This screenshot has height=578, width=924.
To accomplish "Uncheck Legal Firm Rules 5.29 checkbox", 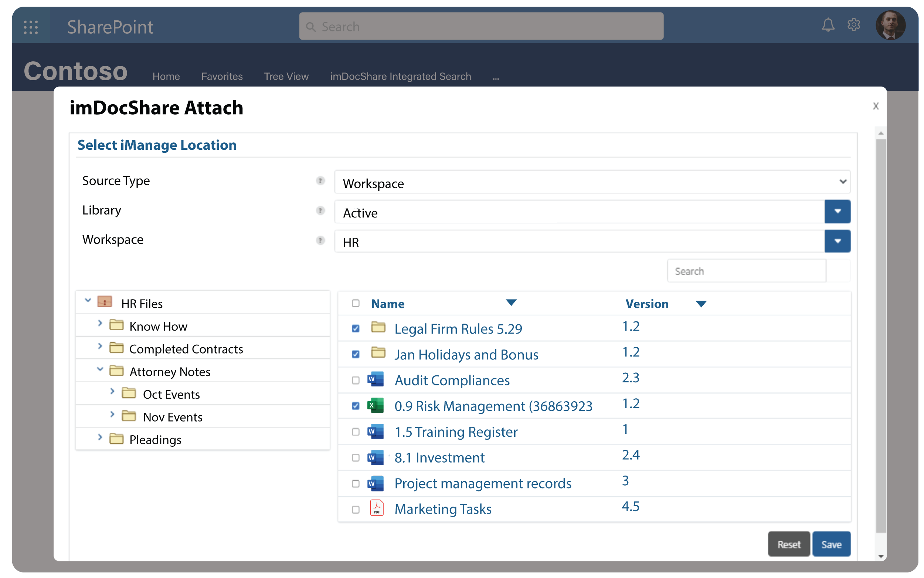I will click(356, 329).
